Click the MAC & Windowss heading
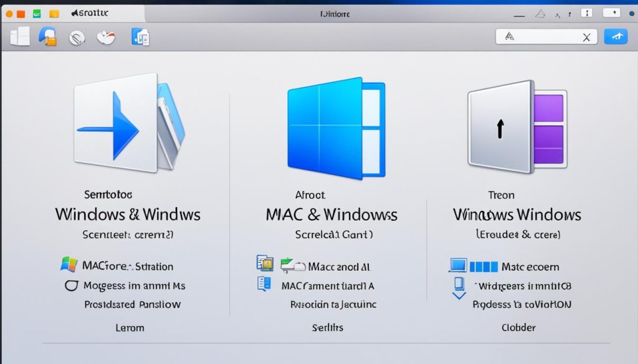 [331, 215]
